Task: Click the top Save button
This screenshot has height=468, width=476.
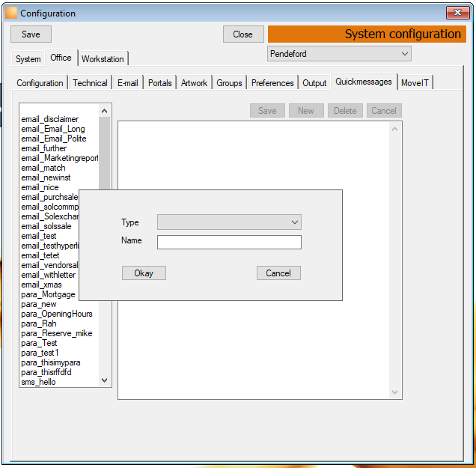Action: coord(31,34)
